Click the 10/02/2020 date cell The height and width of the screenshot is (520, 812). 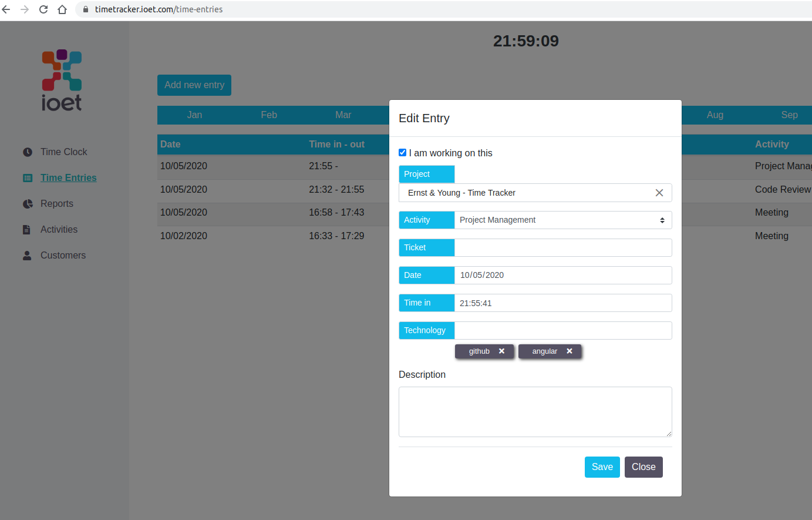click(184, 236)
